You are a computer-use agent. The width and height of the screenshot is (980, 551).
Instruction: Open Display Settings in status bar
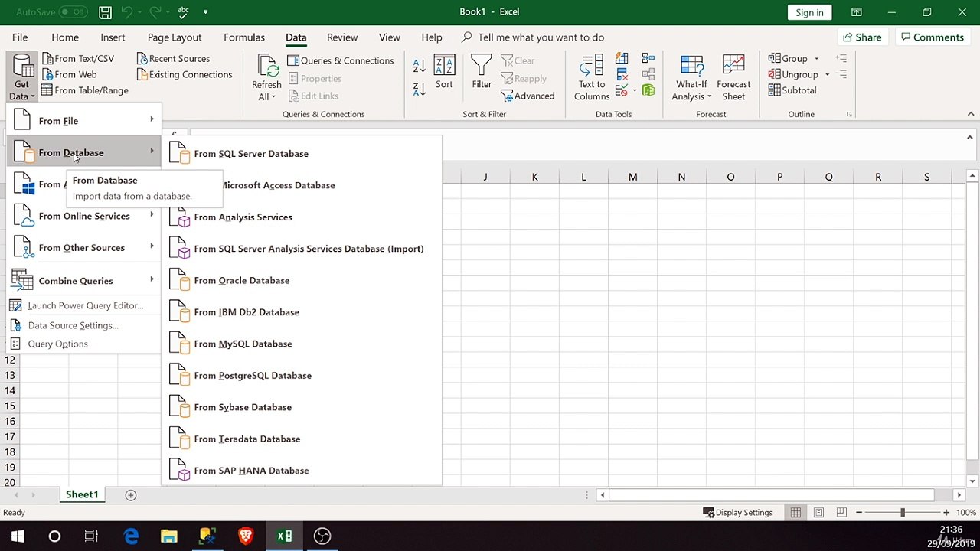coord(738,513)
